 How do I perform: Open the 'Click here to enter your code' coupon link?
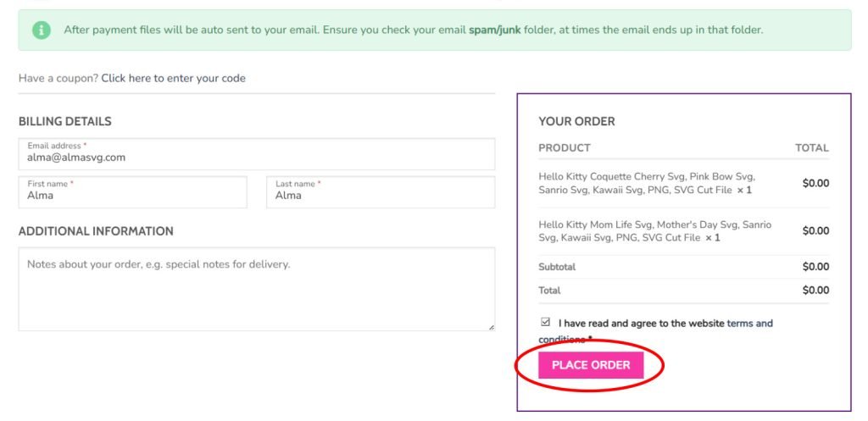coord(173,78)
